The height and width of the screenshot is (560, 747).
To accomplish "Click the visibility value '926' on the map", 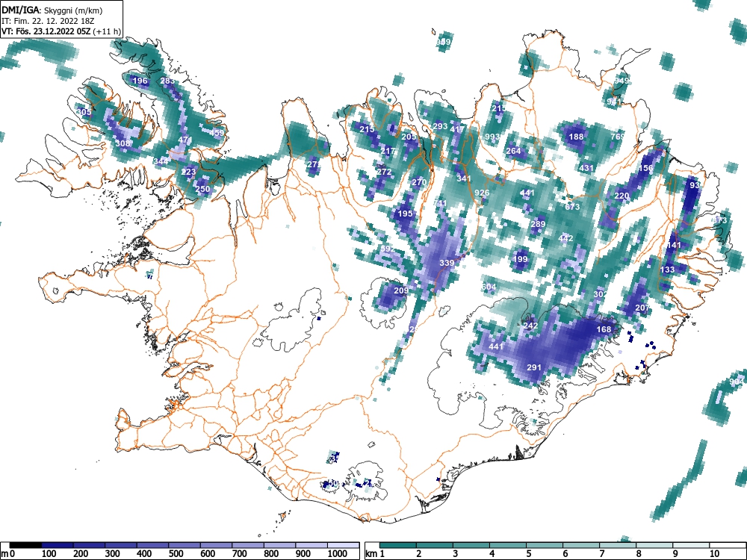I will (x=482, y=193).
